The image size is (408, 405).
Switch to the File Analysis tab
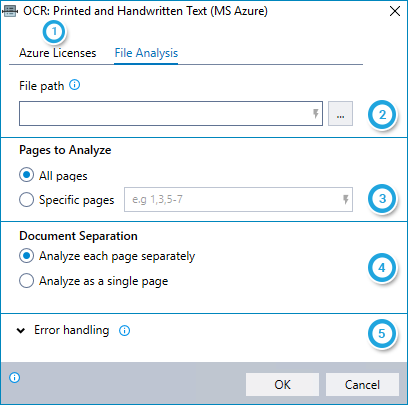tap(146, 53)
